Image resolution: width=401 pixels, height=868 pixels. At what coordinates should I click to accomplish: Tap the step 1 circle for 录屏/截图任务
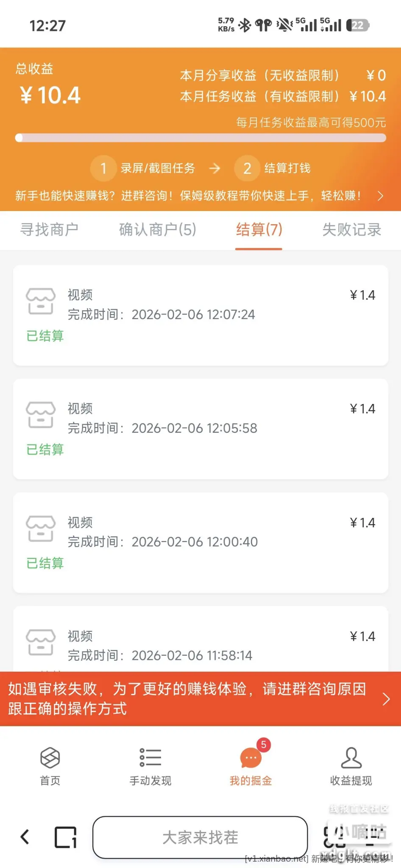(x=103, y=168)
